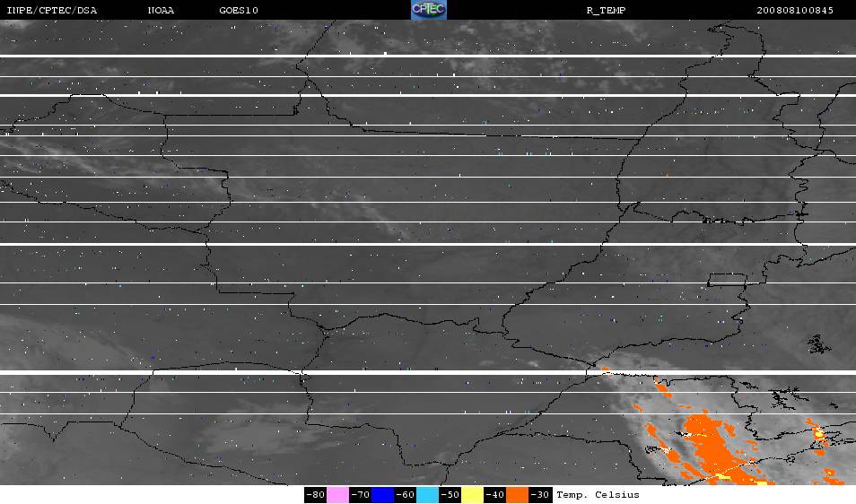Click the -50 legend value
The image size is (856, 504).
tap(450, 495)
